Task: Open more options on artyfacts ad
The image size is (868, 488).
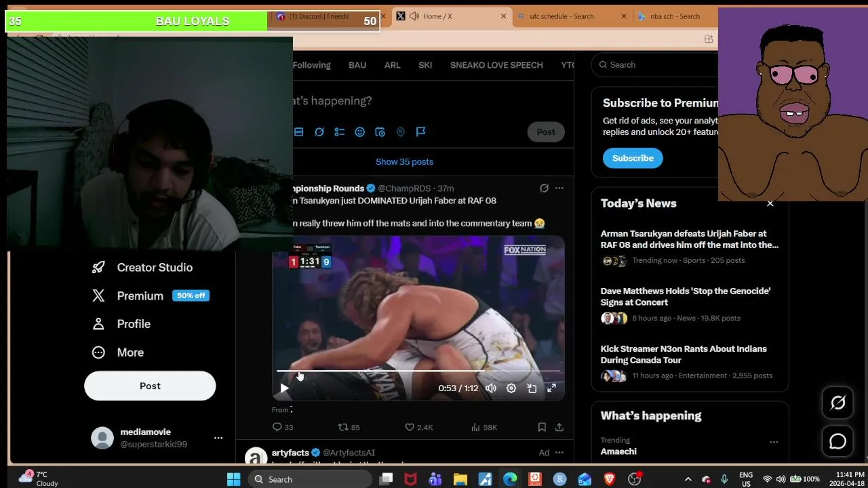Action: tap(559, 453)
